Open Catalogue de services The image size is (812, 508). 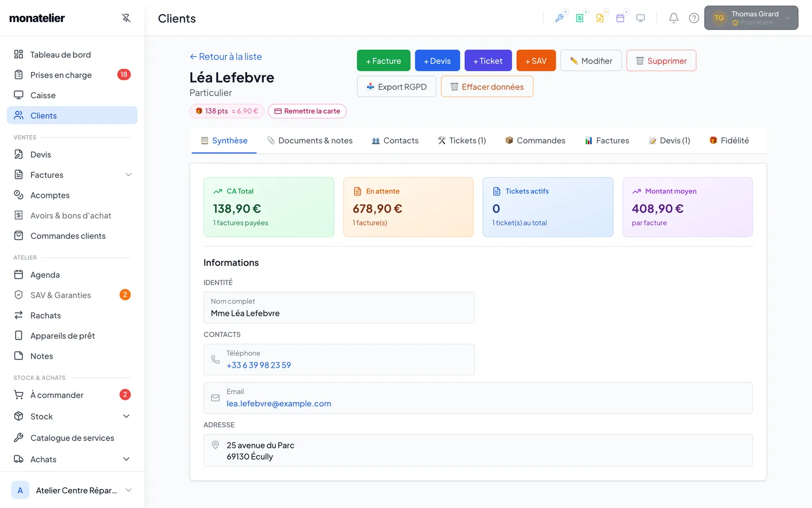coord(72,438)
